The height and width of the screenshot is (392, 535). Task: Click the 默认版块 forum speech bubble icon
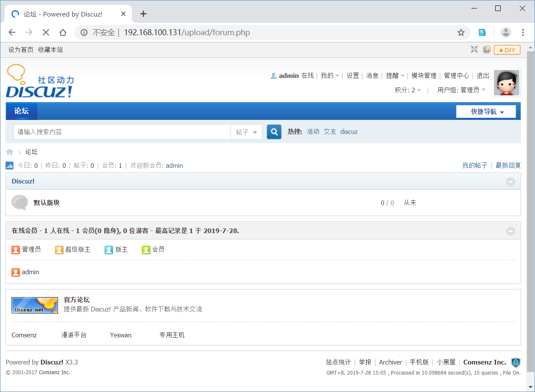[19, 203]
